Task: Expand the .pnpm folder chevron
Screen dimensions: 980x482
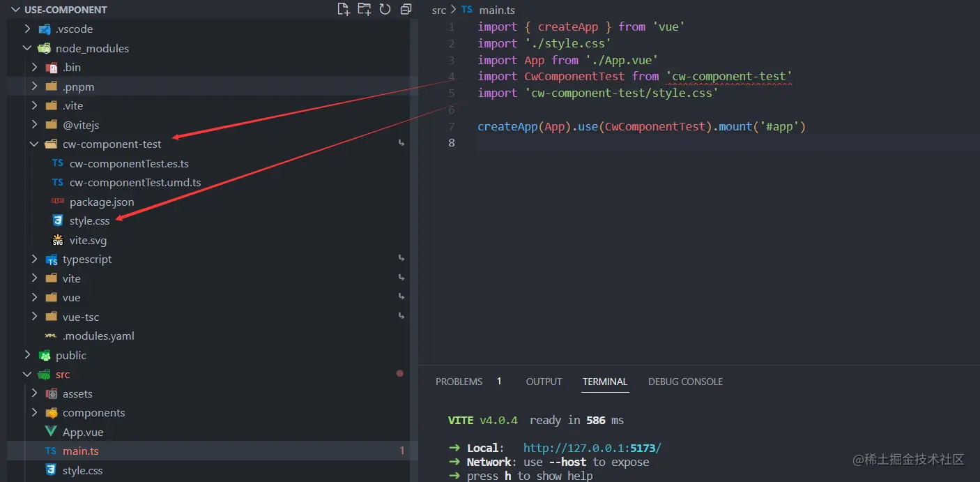Action: click(x=34, y=86)
